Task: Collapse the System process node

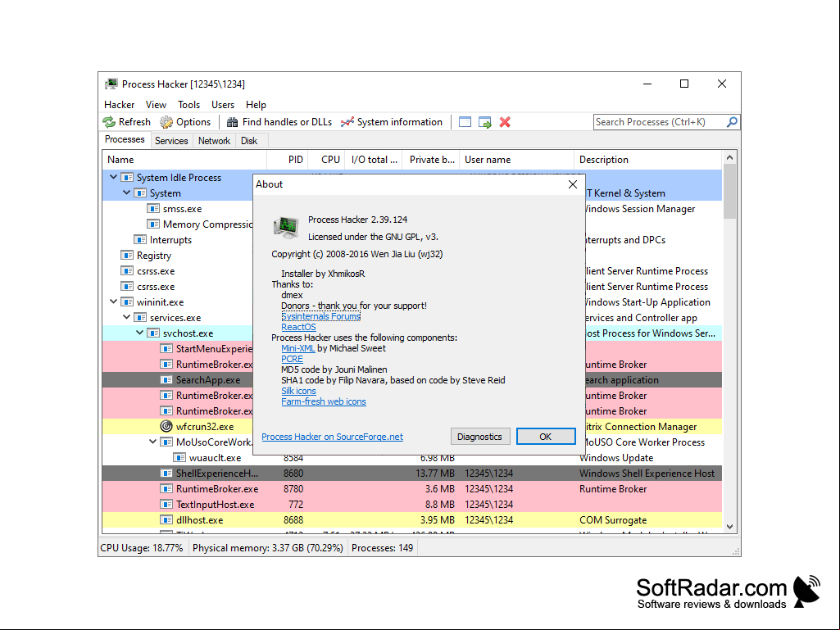Action: click(126, 193)
